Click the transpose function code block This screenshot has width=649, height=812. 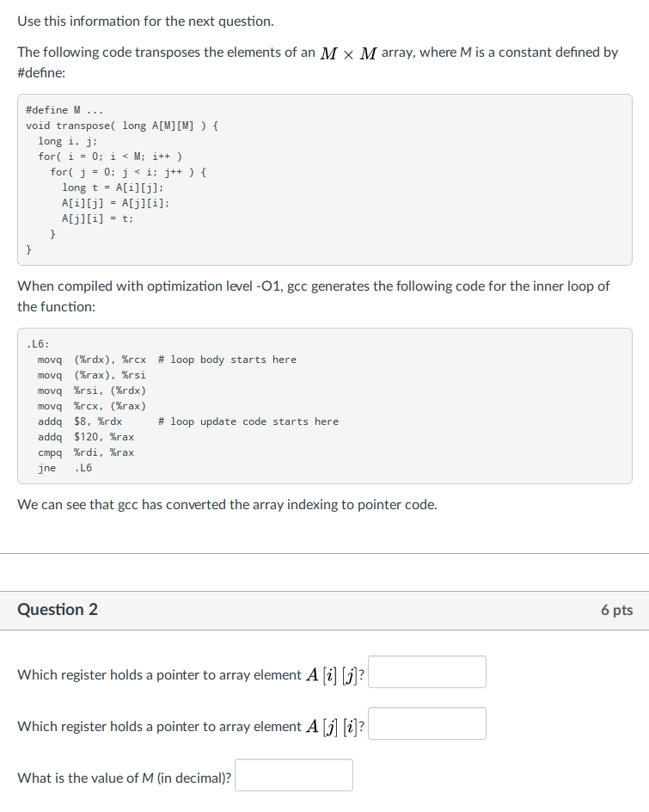[324, 180]
